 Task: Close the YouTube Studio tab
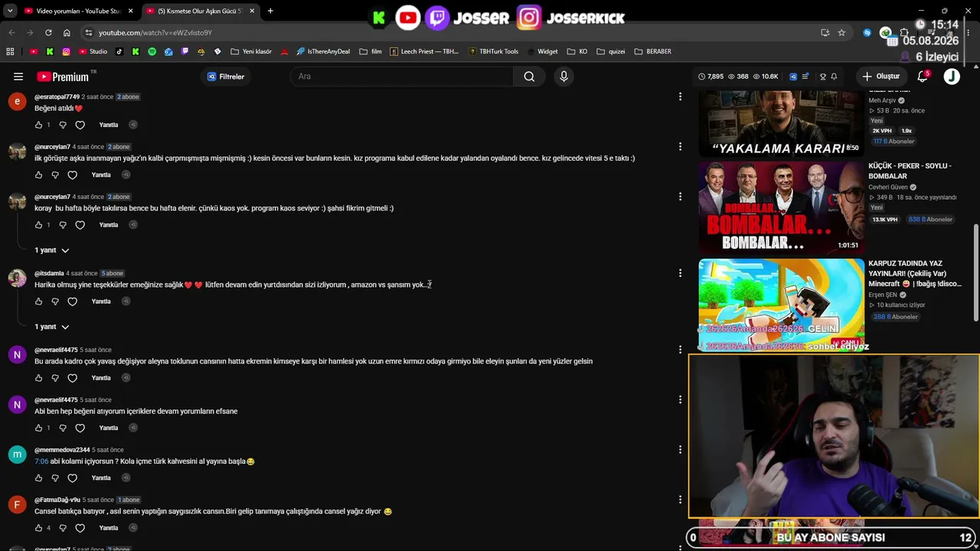[130, 11]
